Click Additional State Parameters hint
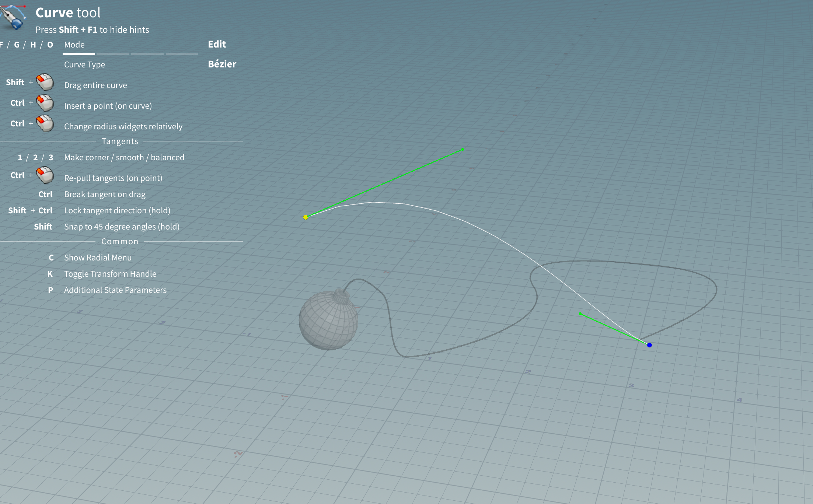This screenshot has width=813, height=504. click(x=115, y=290)
